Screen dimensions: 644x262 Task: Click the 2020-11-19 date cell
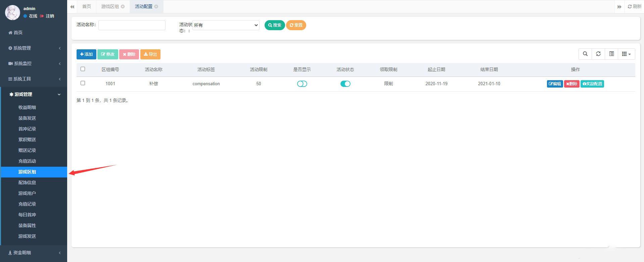point(436,84)
